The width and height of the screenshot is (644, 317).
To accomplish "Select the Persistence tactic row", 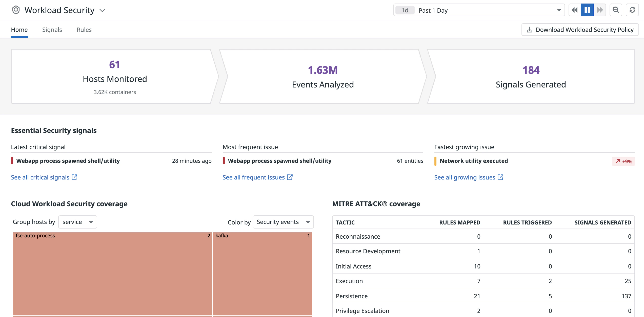I will (484, 296).
